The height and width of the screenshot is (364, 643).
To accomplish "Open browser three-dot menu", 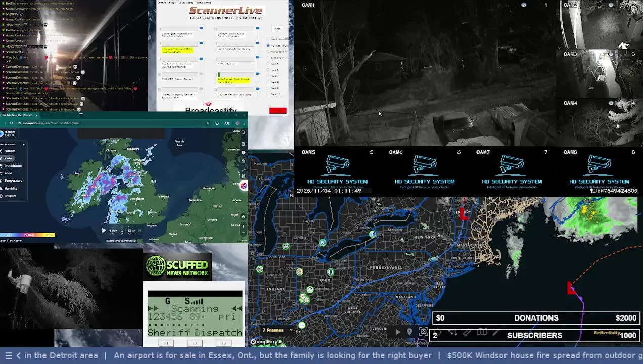I will click(x=245, y=123).
